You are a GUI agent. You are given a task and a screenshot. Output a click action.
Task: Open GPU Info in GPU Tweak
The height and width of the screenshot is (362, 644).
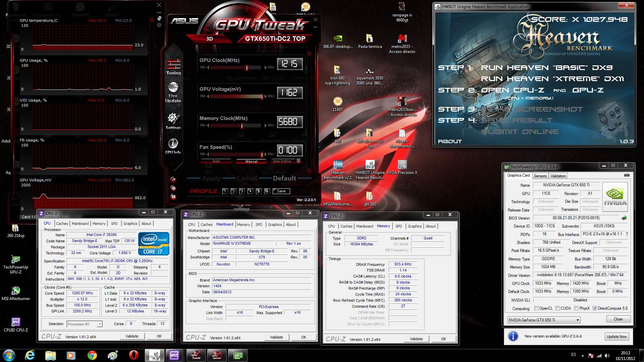(x=173, y=146)
